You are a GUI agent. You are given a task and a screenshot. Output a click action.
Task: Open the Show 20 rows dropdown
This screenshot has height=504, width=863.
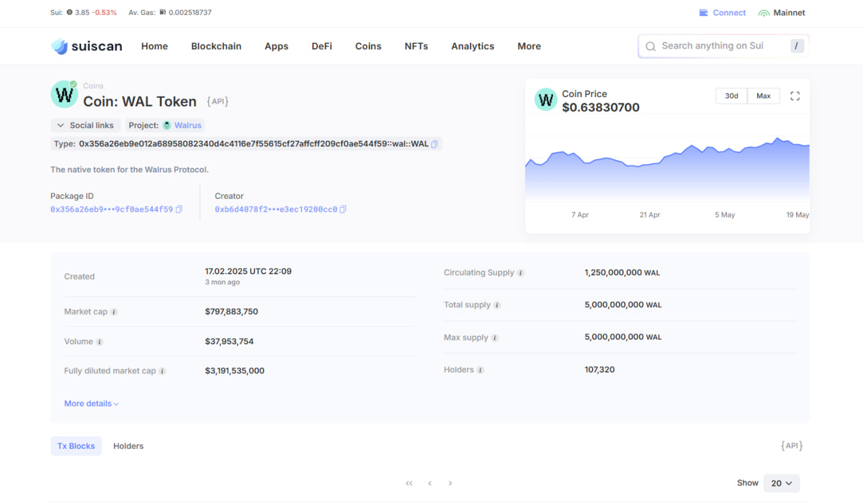[781, 483]
